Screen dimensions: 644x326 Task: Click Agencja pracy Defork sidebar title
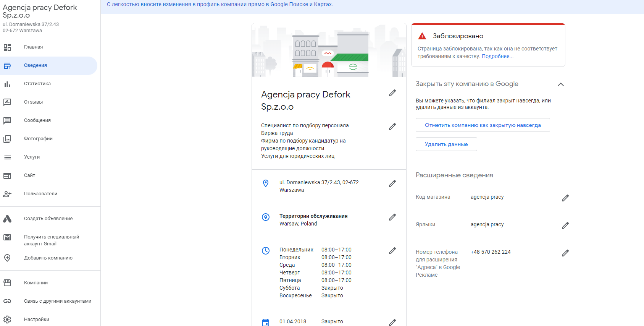[40, 11]
